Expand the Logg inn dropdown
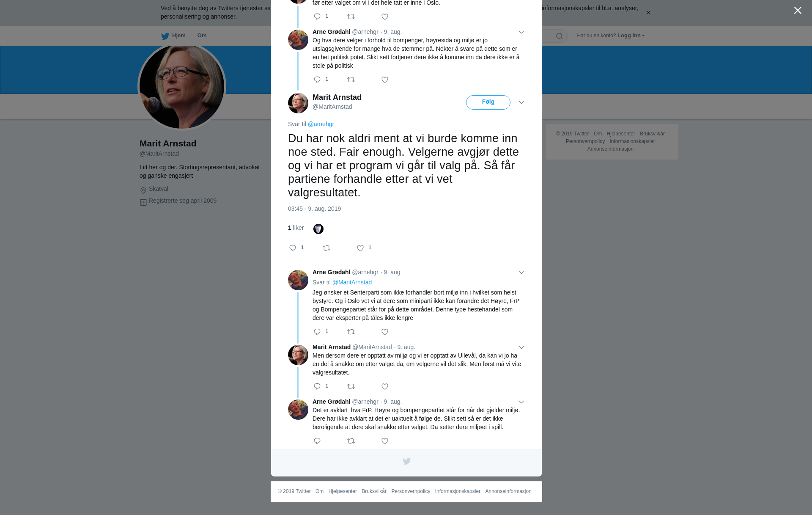The height and width of the screenshot is (515, 812). coord(631,36)
